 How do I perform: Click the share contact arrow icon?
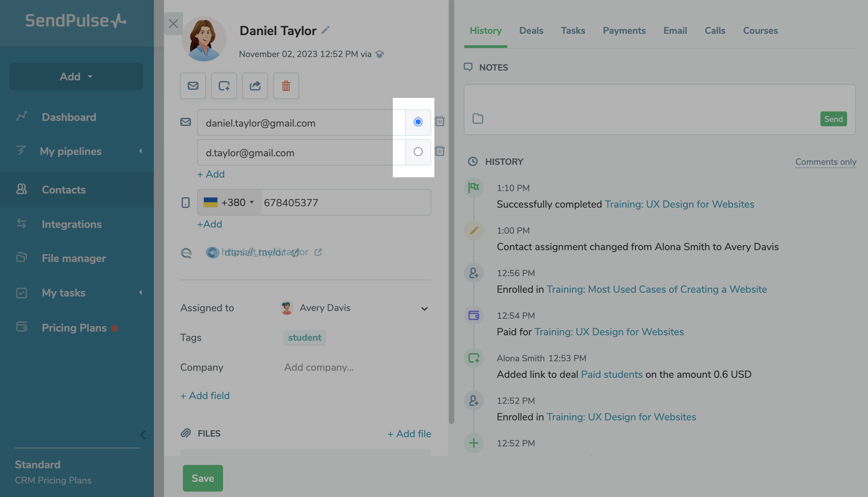tap(255, 86)
